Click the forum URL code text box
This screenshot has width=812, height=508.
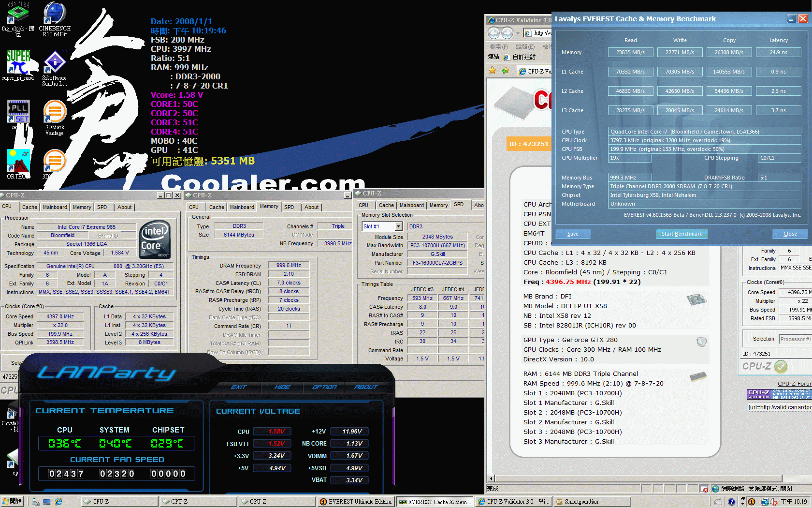point(780,407)
